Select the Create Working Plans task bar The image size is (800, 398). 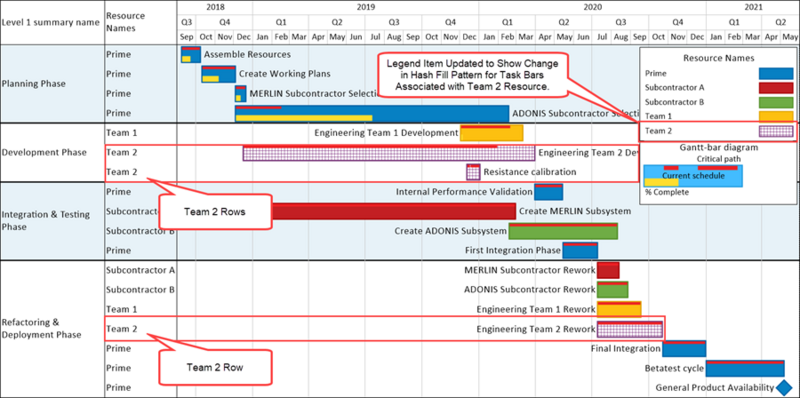point(218,74)
